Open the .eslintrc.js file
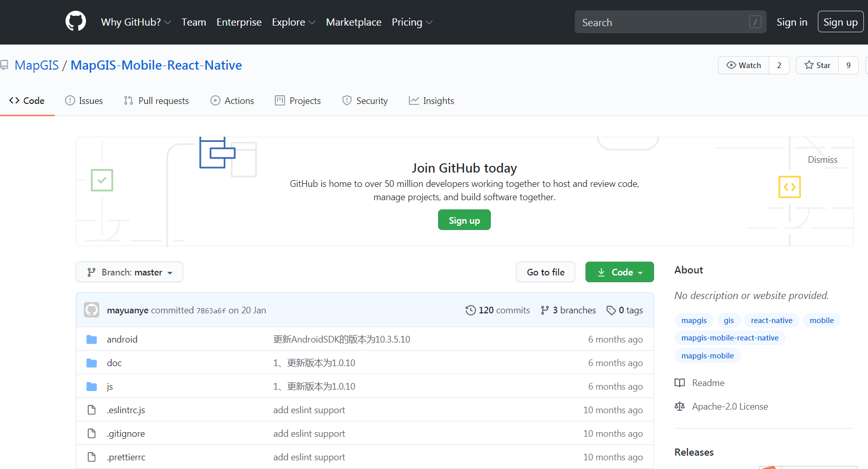Image resolution: width=868 pixels, height=469 pixels. (126, 410)
